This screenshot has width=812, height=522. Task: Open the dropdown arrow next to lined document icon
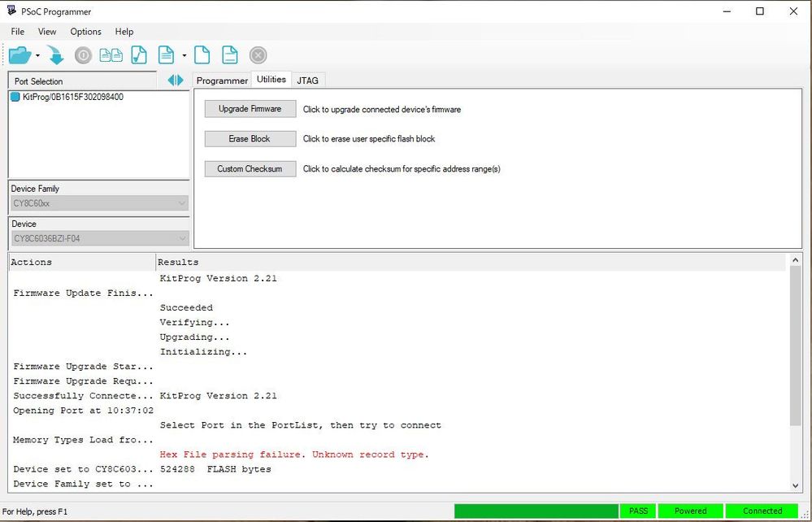[184, 55]
